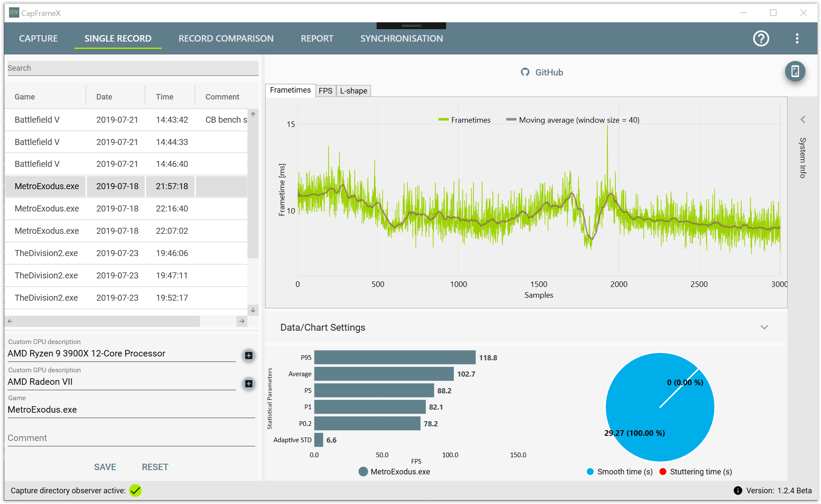Open the RECORD COMPARISON tab

(226, 39)
